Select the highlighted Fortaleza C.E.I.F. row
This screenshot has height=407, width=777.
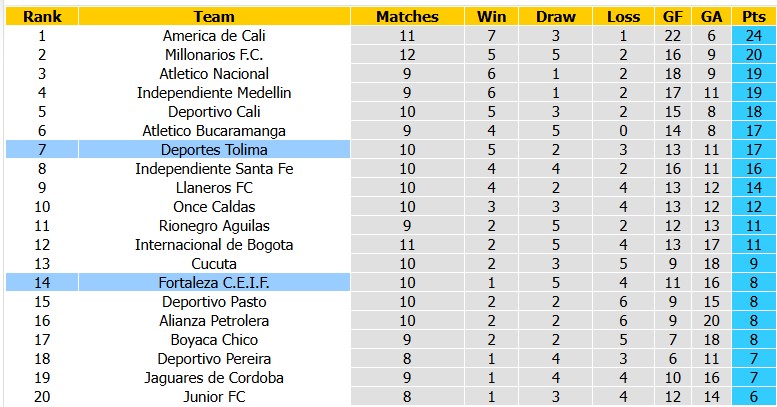point(390,283)
